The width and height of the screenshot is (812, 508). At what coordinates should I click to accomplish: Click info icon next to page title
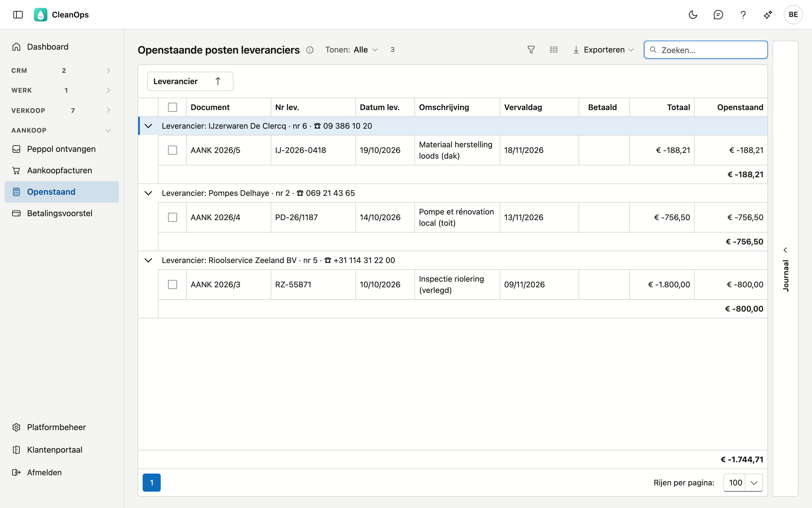[310, 50]
